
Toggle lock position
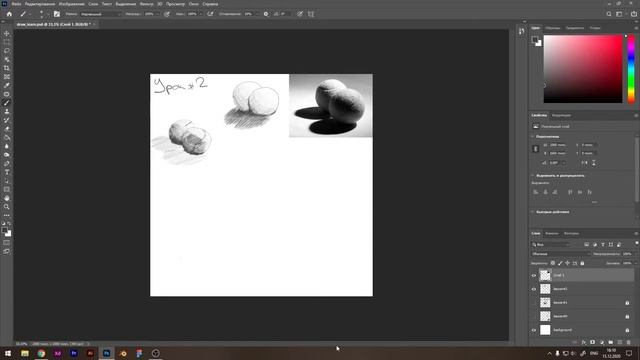[x=568, y=263]
